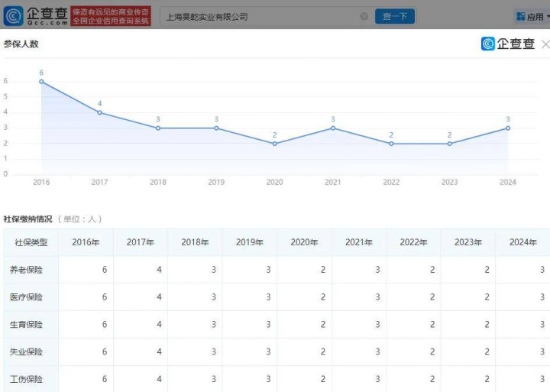The image size is (550, 392).
Task: Click the 应用 grid icon
Action: click(x=521, y=17)
